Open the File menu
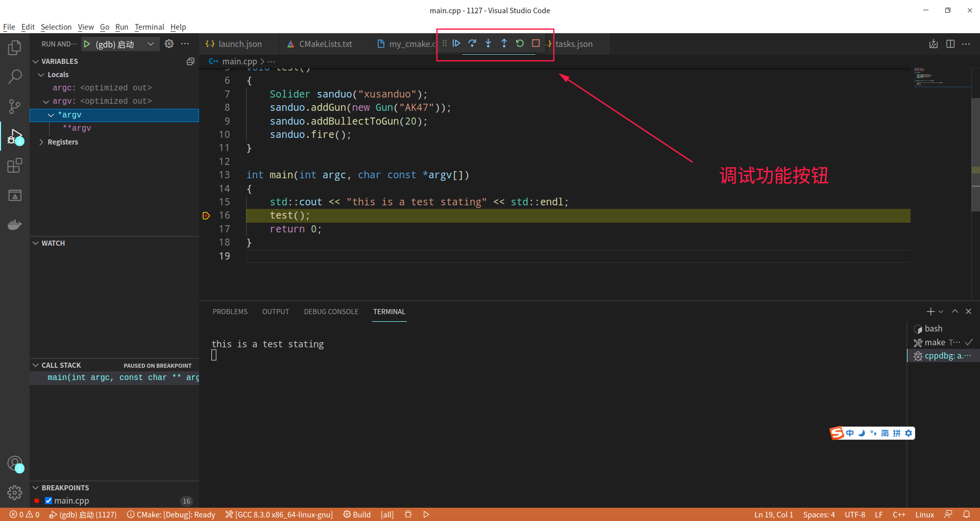This screenshot has width=980, height=521. coord(9,27)
